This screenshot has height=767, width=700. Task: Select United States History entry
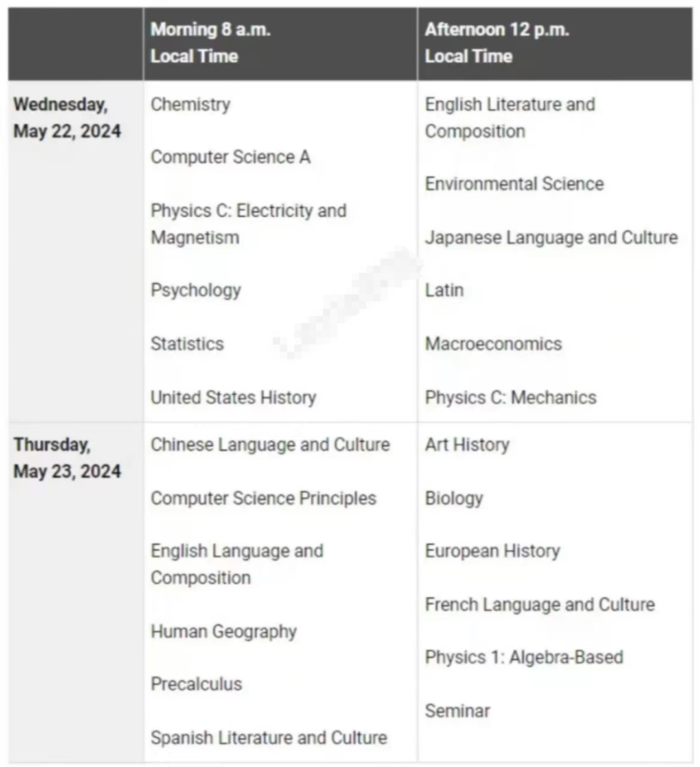pyautogui.click(x=233, y=397)
